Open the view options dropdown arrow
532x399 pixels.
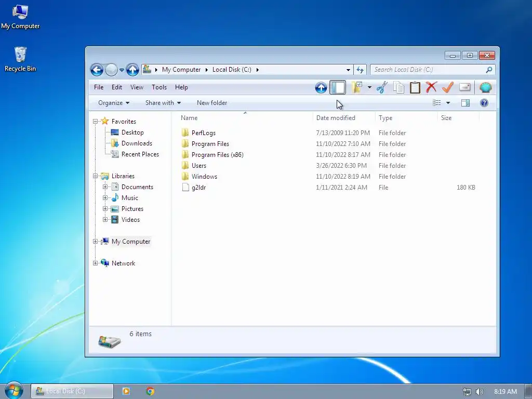coord(448,103)
